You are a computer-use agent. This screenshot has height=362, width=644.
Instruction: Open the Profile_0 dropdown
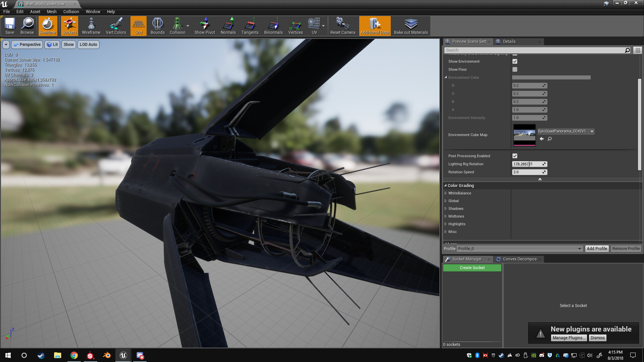pos(519,249)
